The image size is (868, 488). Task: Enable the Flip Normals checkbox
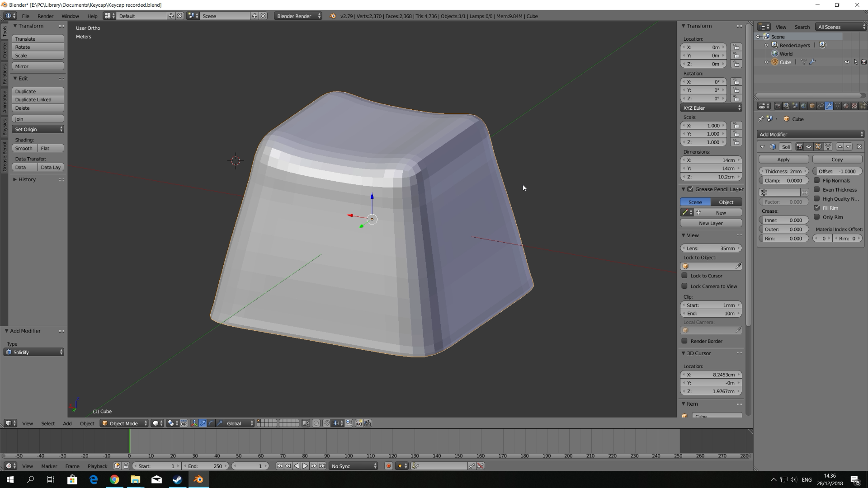pyautogui.click(x=816, y=180)
